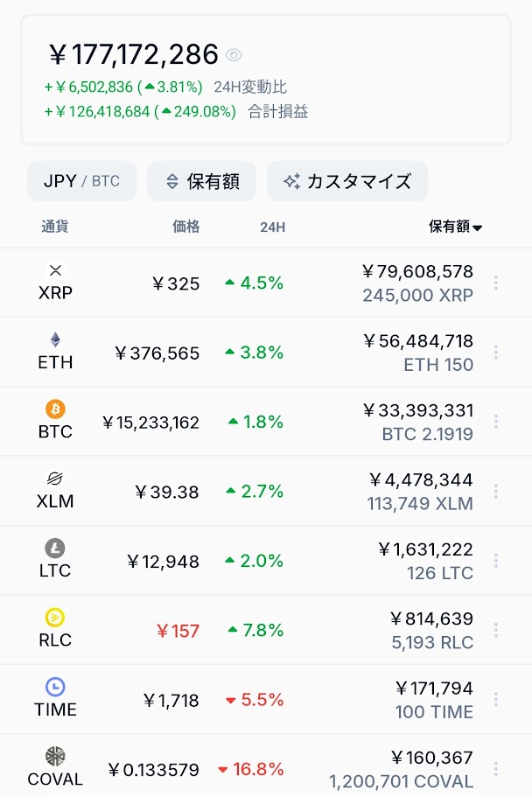Image resolution: width=532 pixels, height=797 pixels.
Task: Sort by 24H column header
Action: coord(273,227)
